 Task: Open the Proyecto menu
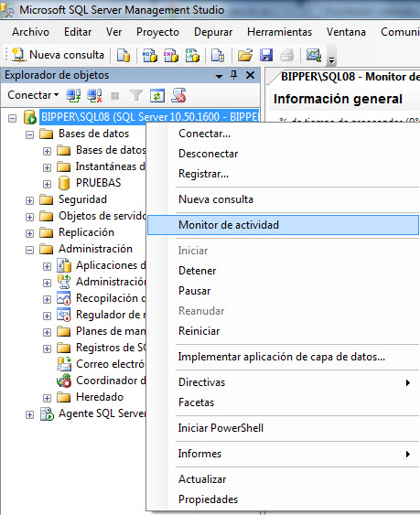[x=157, y=32]
